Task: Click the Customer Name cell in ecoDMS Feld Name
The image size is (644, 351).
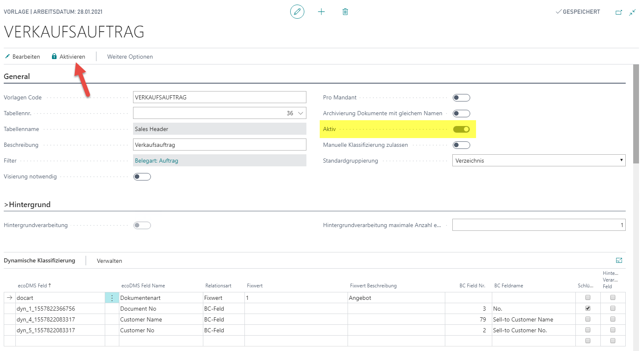Action: 161,319
